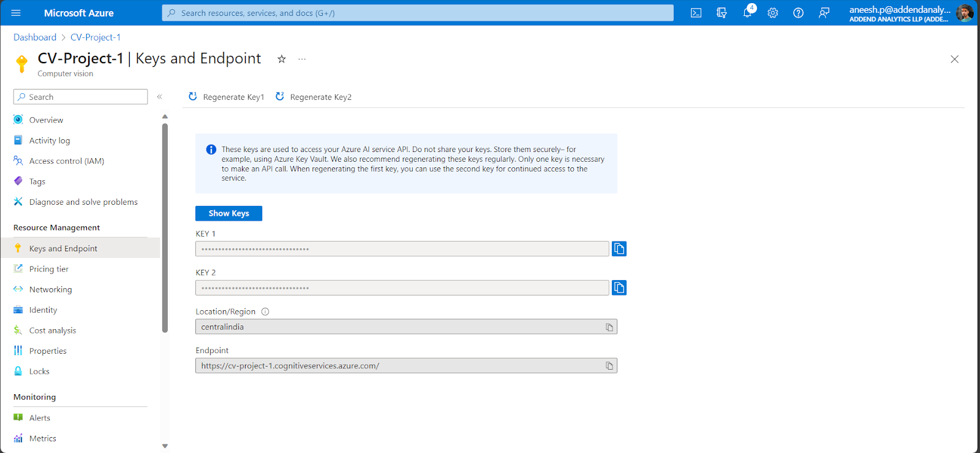Click the user account avatar
Image resolution: width=980 pixels, height=453 pixels.
[965, 12]
